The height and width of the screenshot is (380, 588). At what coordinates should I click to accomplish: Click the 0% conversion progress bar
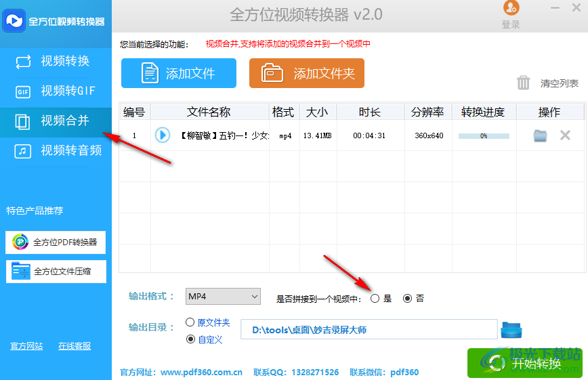[484, 135]
